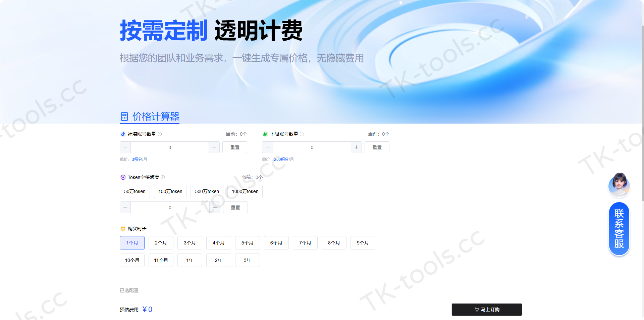Open the 联系客服 contact support button

(x=619, y=229)
